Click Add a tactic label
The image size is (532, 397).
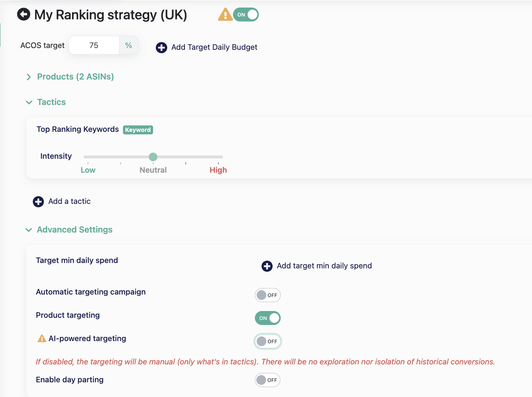(x=70, y=201)
